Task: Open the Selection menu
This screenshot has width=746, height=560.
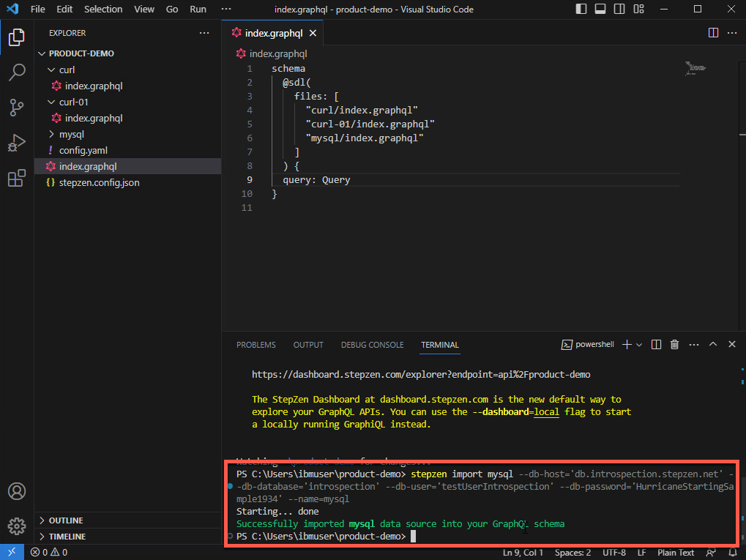Action: (103, 10)
